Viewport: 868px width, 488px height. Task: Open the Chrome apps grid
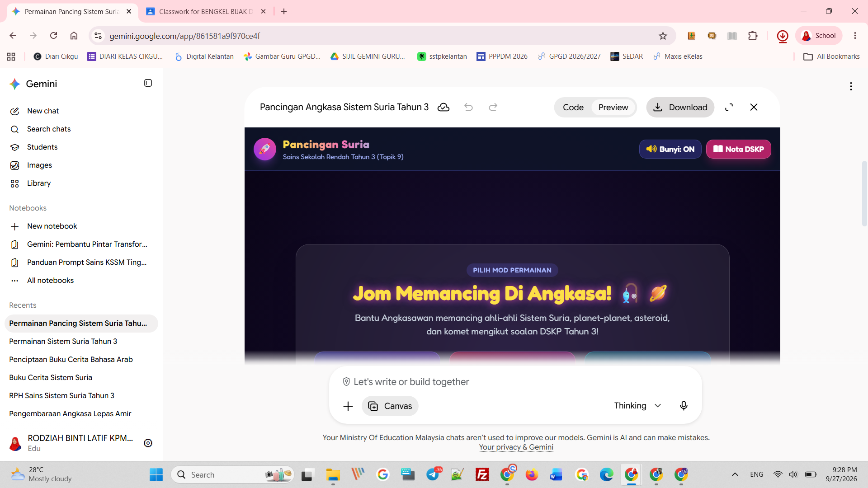11,56
